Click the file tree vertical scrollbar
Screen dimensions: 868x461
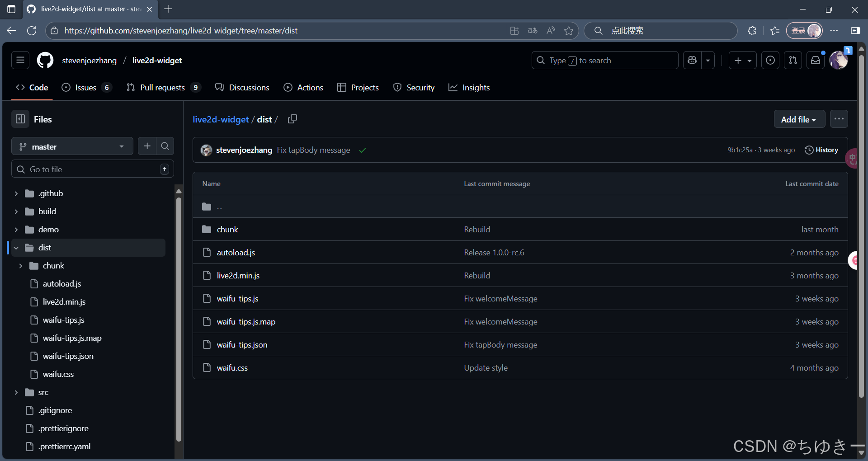[179, 319]
